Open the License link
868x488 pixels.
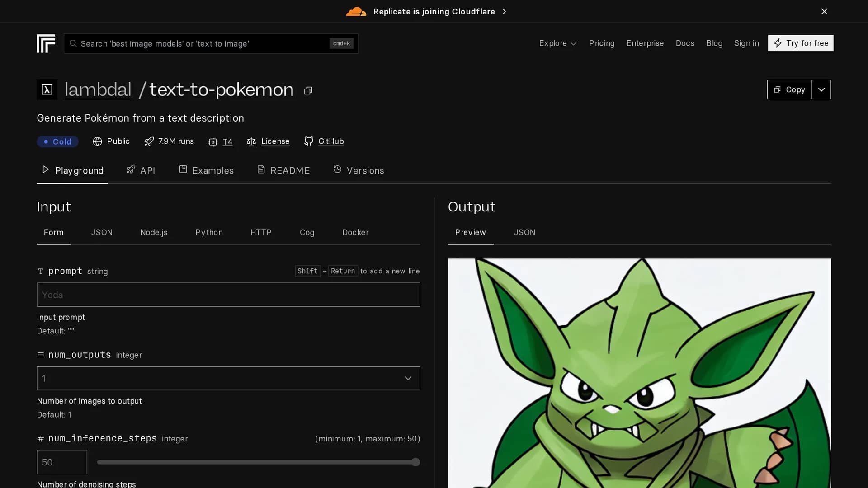click(275, 141)
